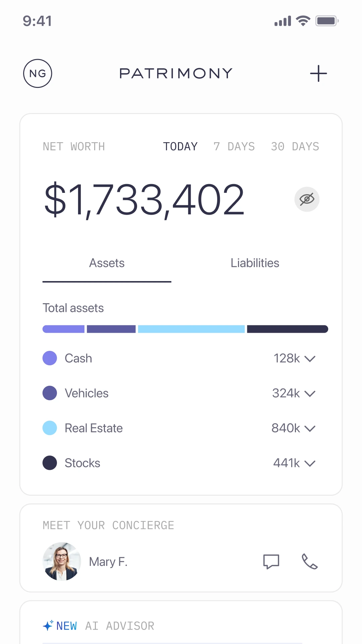Tap the cellular signal icon
This screenshot has height=644, width=362.
click(x=283, y=21)
